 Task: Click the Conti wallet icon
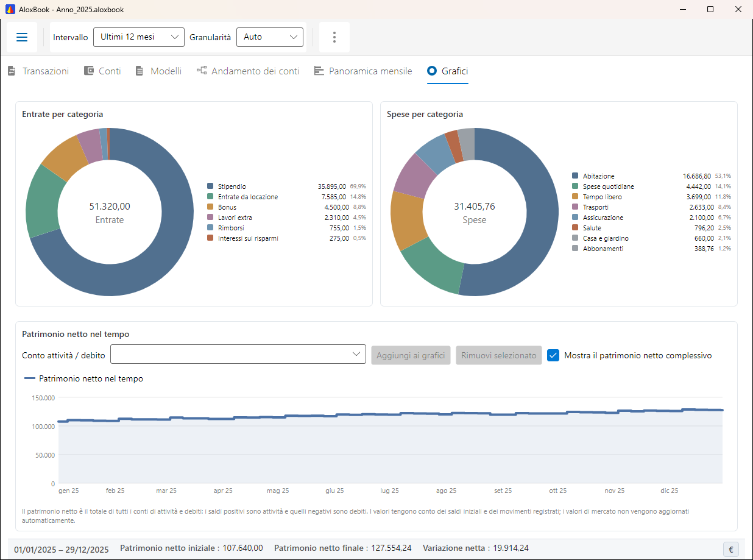(89, 71)
